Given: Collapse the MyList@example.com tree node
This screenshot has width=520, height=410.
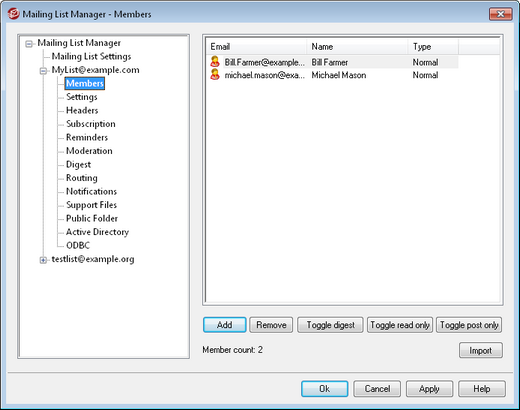Looking at the screenshot, I should point(43,71).
